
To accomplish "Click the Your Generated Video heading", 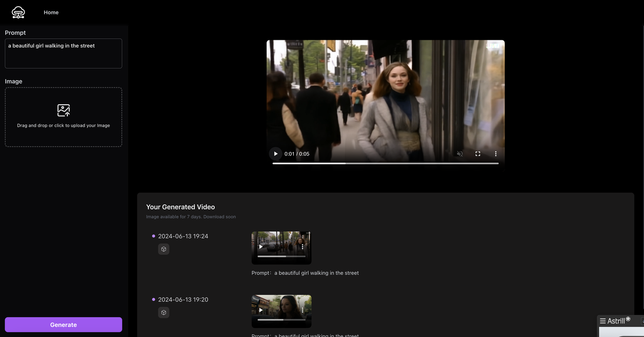I will pyautogui.click(x=181, y=207).
